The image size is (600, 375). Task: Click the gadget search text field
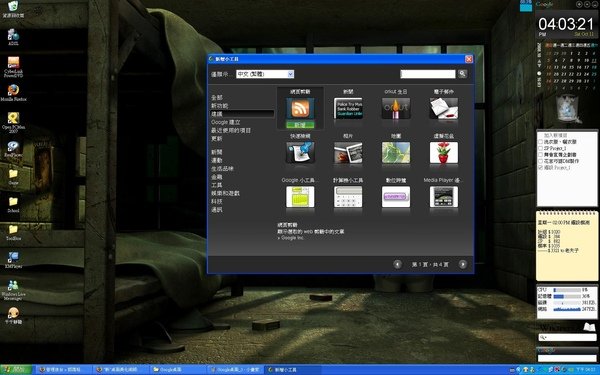pos(428,74)
